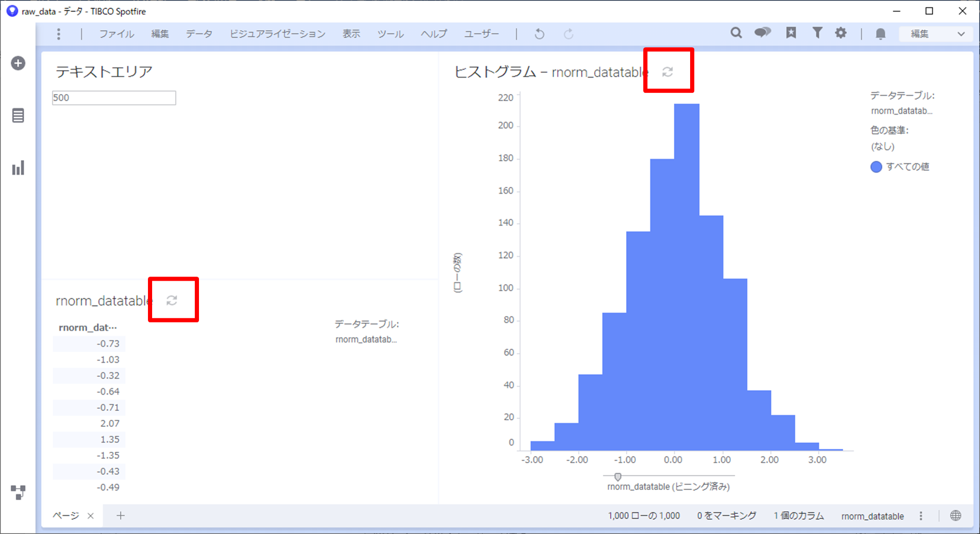Open the データ menu
Image resolution: width=980 pixels, height=534 pixels.
(199, 34)
